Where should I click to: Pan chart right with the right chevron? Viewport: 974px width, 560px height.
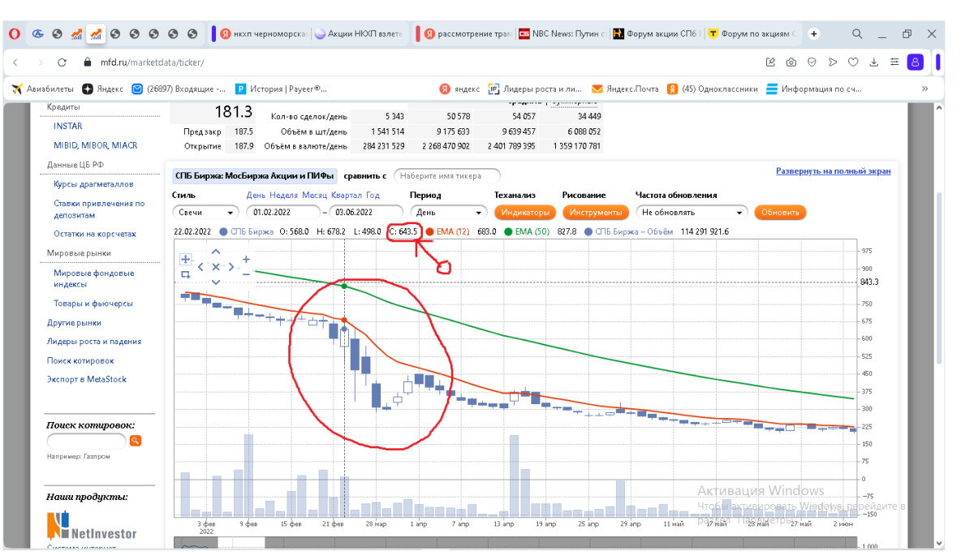[231, 266]
